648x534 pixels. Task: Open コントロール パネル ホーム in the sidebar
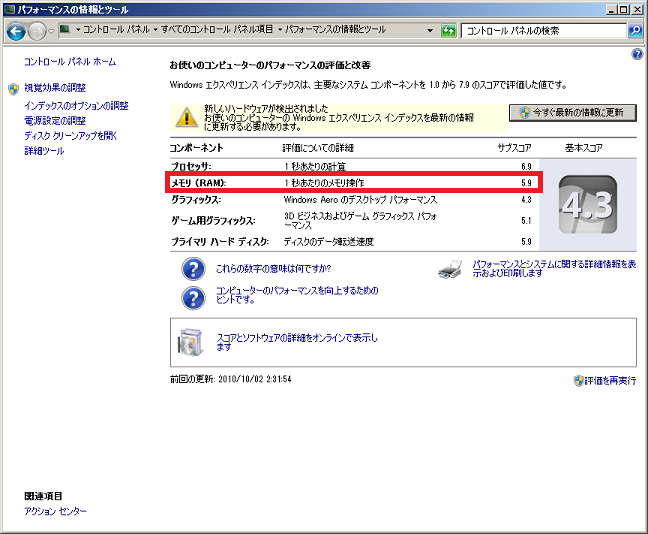(69, 62)
